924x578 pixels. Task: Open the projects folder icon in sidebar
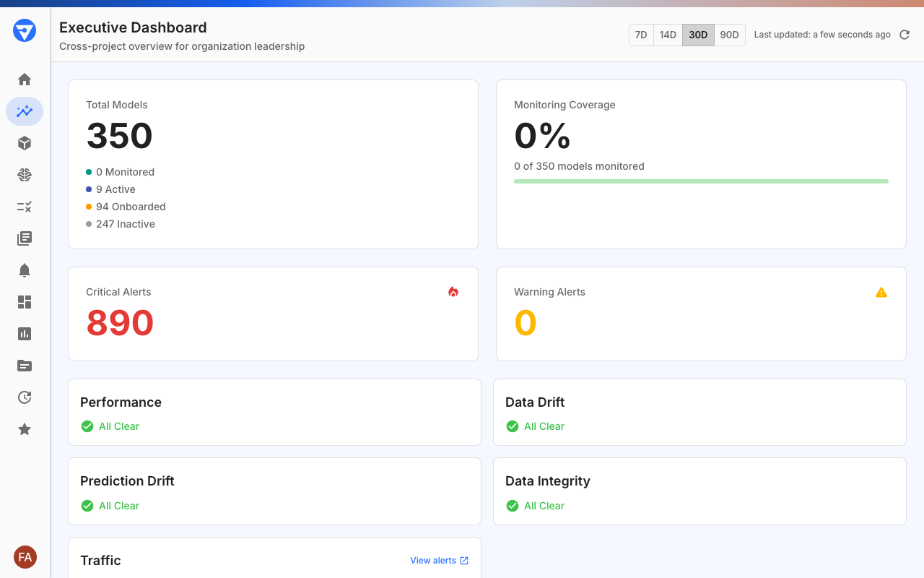tap(25, 366)
